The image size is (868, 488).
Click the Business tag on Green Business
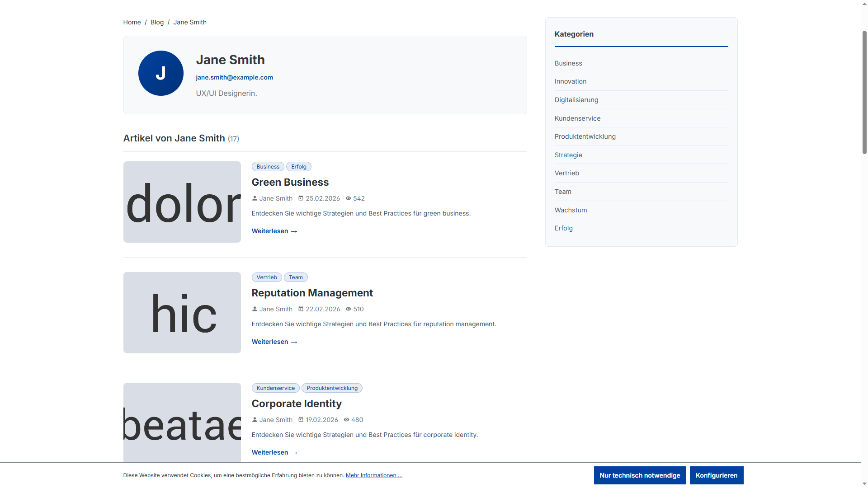click(x=268, y=167)
